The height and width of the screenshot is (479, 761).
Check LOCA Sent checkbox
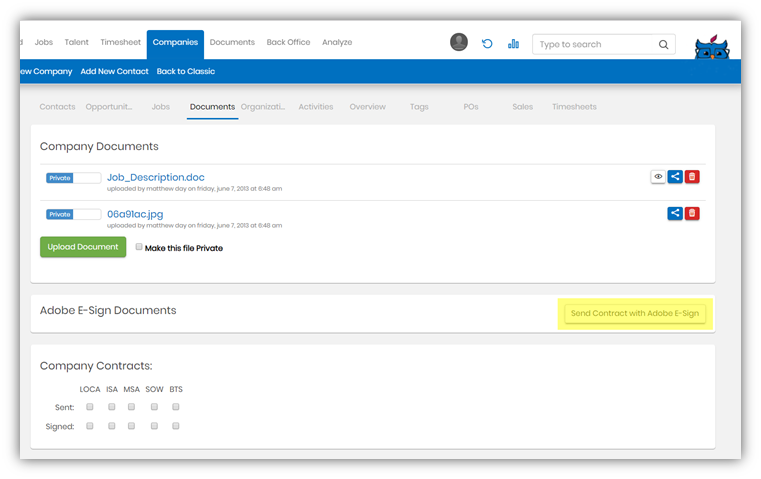coord(90,407)
